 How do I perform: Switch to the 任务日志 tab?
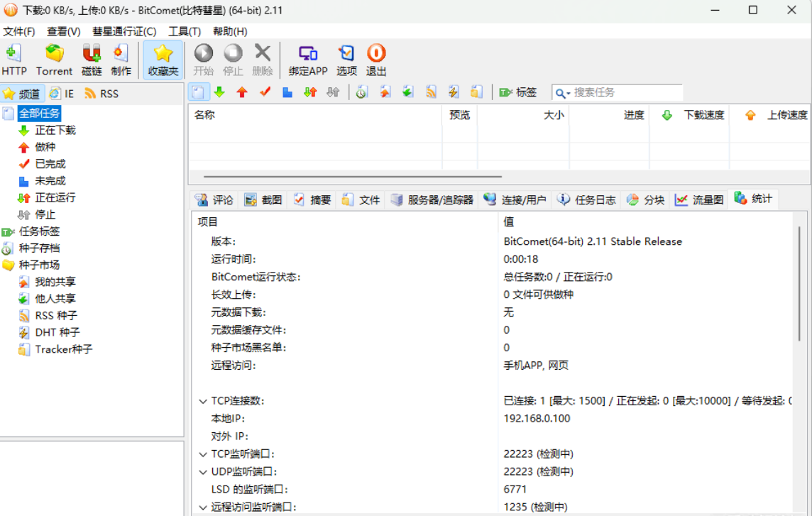click(x=587, y=200)
